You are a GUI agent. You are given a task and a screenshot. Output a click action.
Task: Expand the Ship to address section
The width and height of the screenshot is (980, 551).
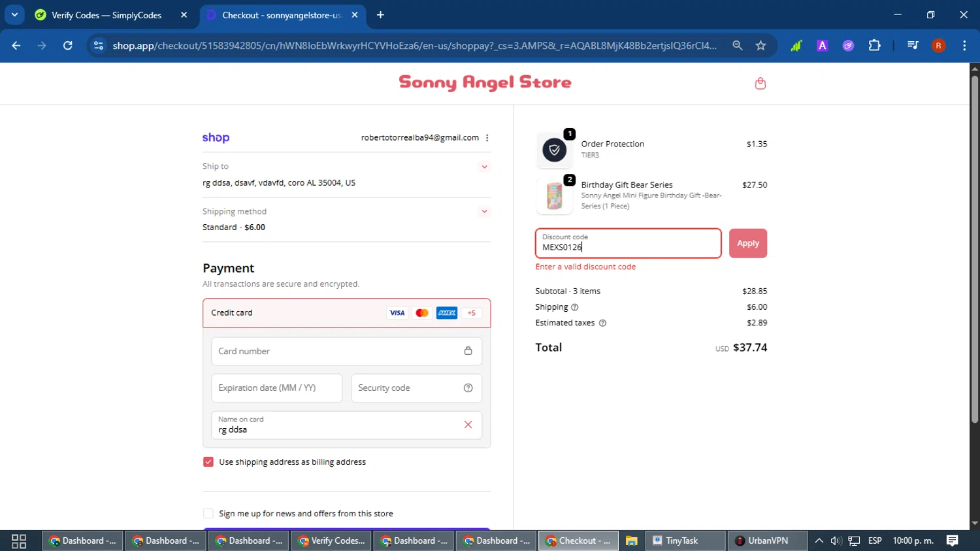(484, 167)
